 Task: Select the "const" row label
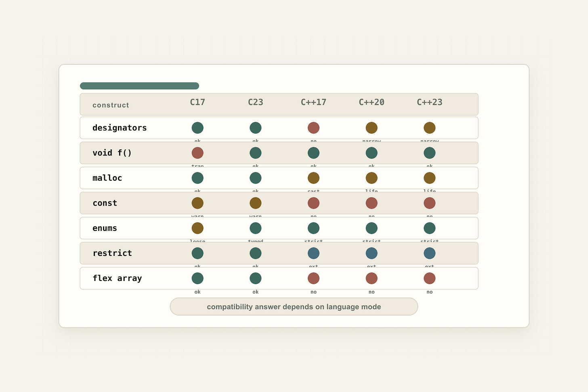(105, 203)
